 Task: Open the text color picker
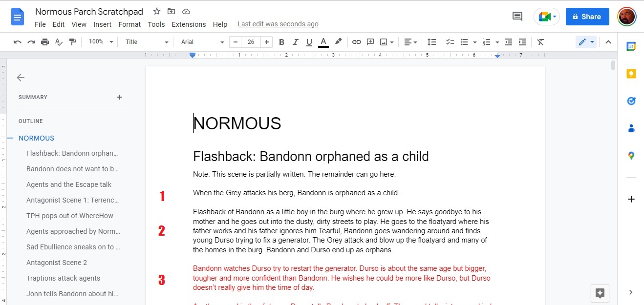pos(323,42)
